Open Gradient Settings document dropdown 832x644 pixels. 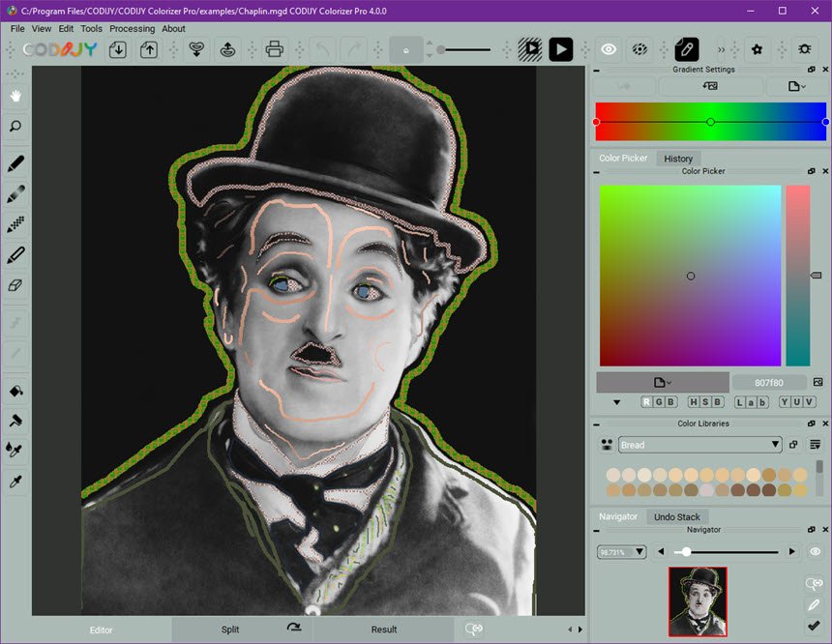pyautogui.click(x=796, y=86)
